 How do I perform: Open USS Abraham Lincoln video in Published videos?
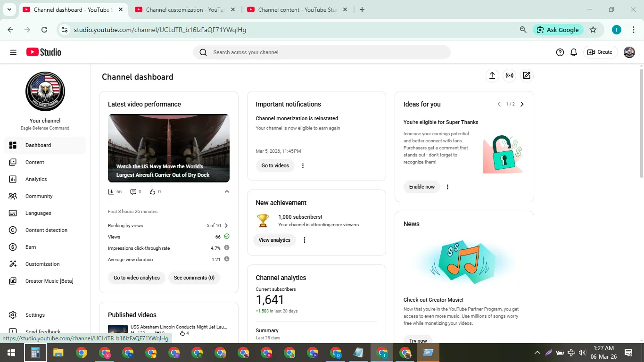(x=179, y=327)
